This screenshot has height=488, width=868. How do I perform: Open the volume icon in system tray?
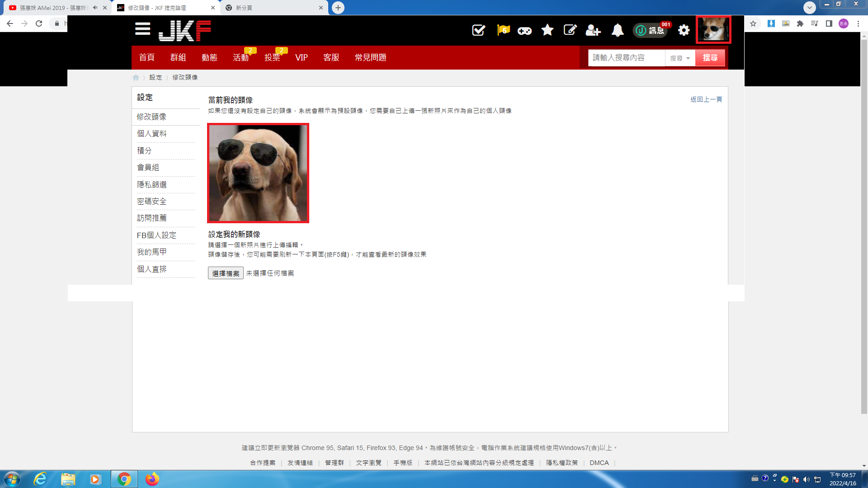pos(806,479)
